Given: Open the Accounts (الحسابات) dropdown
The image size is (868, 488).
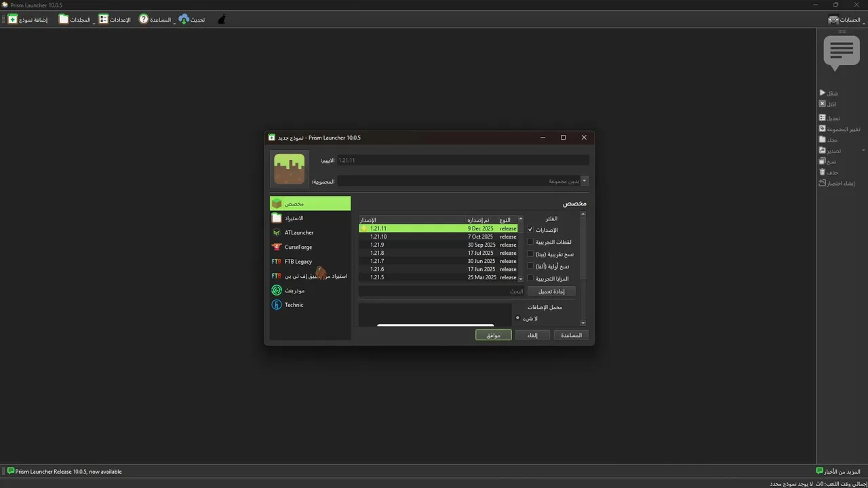Looking at the screenshot, I should click(x=845, y=20).
